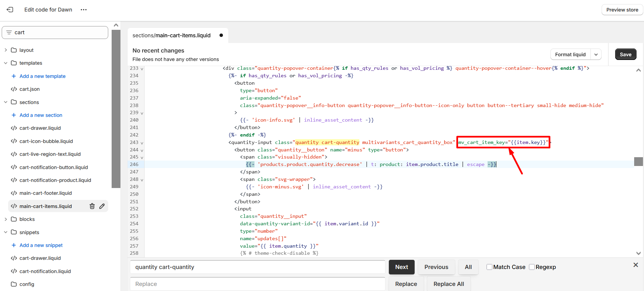
Task: Click plus icon beside Add a new section
Action: 14,115
